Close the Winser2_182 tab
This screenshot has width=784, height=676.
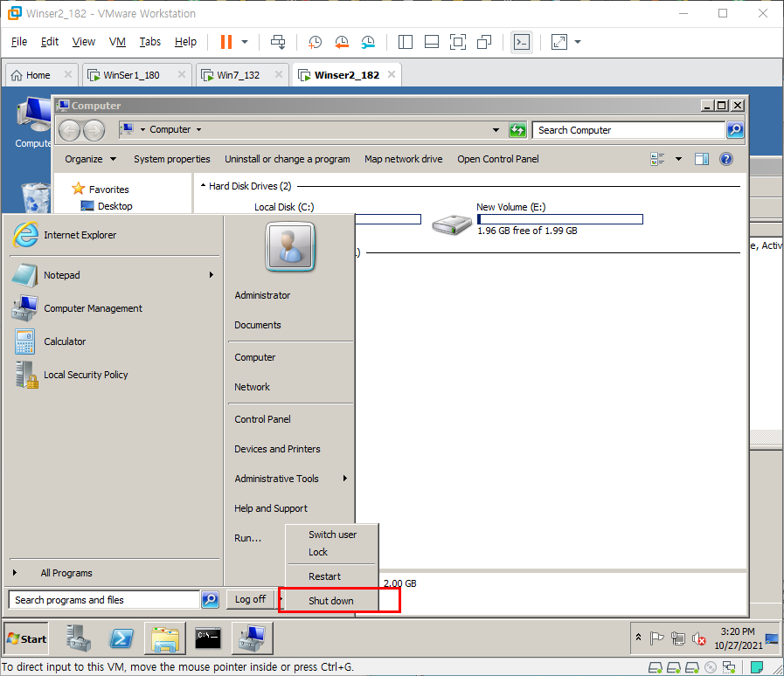[392, 74]
